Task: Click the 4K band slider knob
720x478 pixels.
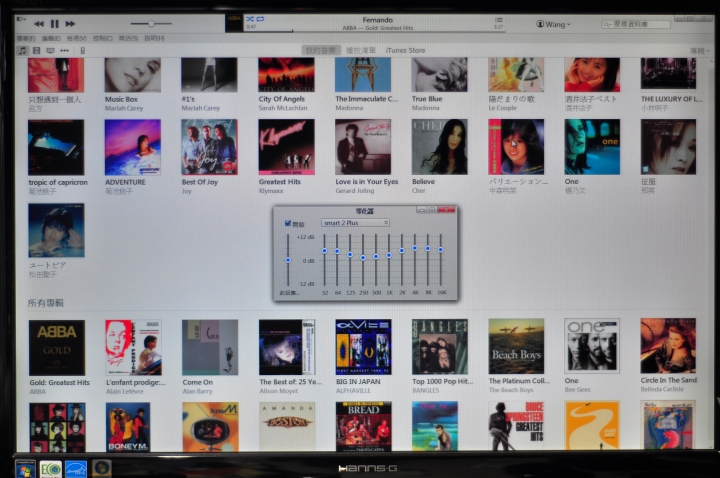Action: 415,248
